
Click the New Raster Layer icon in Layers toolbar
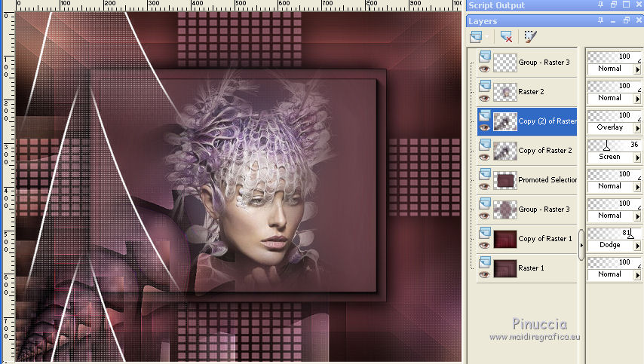[x=476, y=36]
